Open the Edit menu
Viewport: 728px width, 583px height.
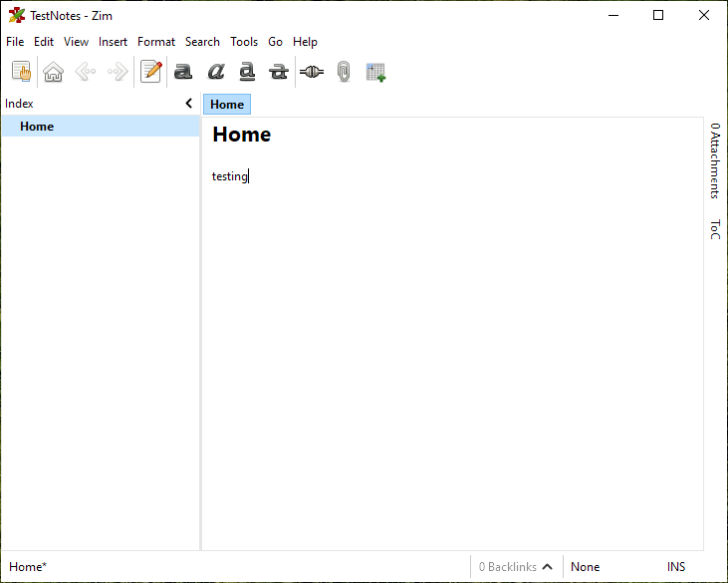pos(44,42)
